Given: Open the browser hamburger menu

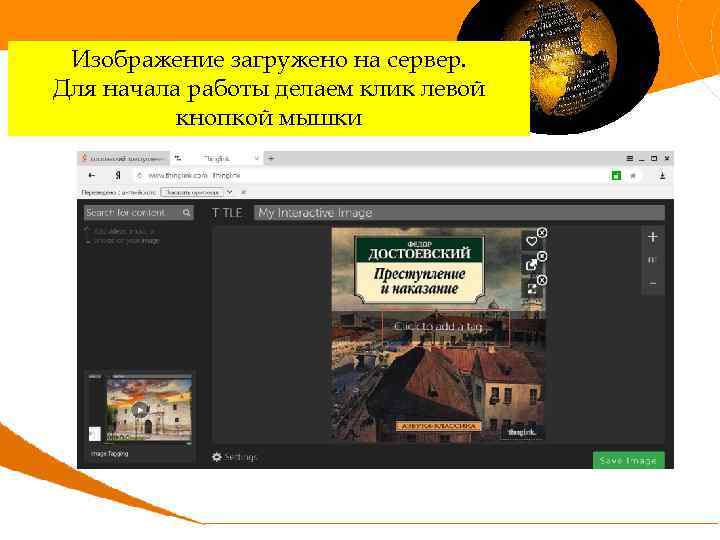Looking at the screenshot, I should [630, 158].
